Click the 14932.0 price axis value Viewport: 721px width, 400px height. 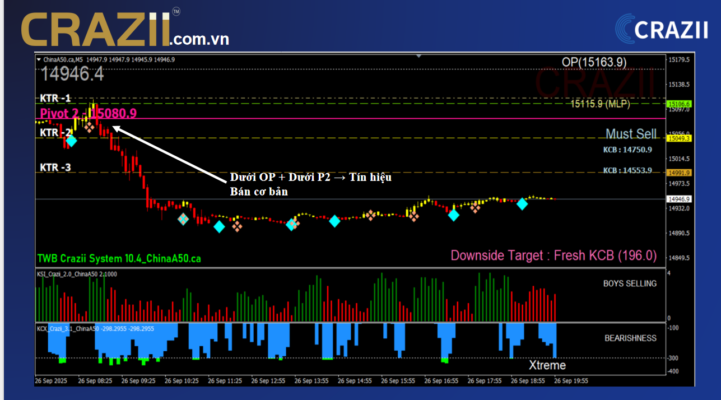[679, 208]
